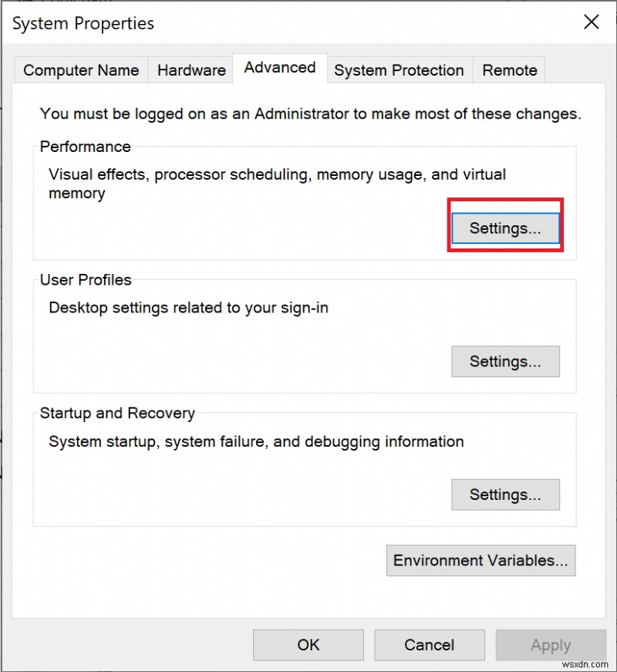Click the User Profiles section heading

[x=86, y=280]
